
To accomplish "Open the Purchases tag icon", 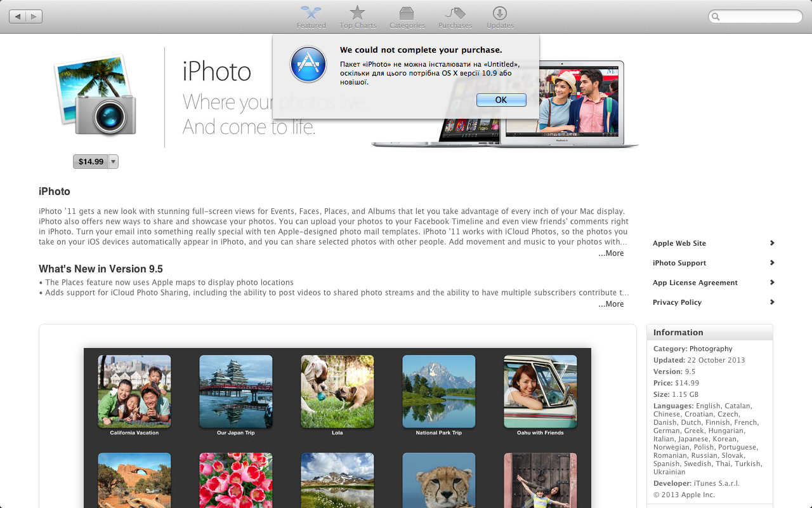I will (x=455, y=13).
